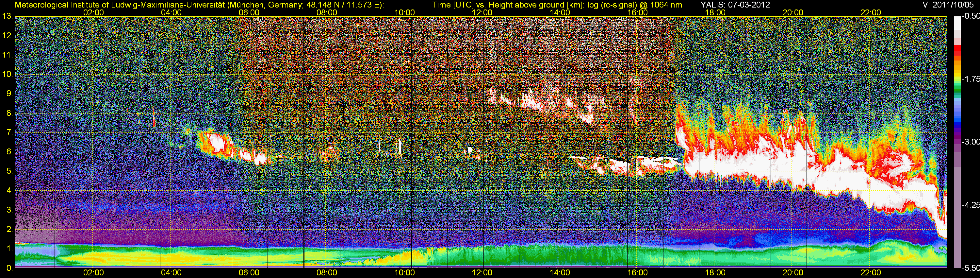The height and width of the screenshot is (278, 980).
Task: Click the height axis label 13.
Action: coord(7,16)
